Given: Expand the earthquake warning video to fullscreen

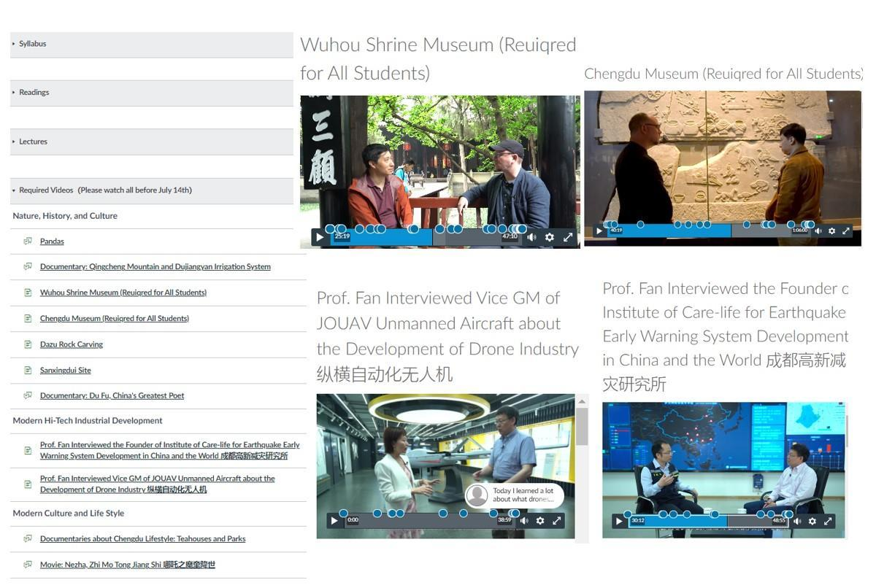Looking at the screenshot, I should coord(829,522).
